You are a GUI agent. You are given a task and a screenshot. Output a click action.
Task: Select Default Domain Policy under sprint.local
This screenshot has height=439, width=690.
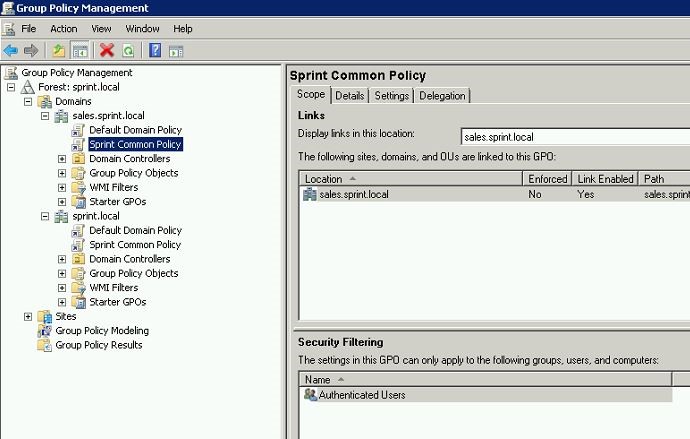[x=136, y=230]
